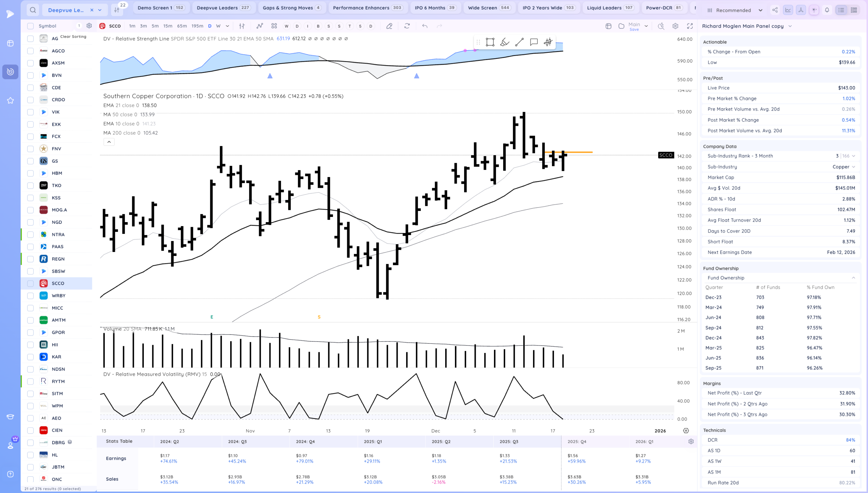868x493 pixels.
Task: Select the comment annotation tool
Action: pyautogui.click(x=534, y=42)
